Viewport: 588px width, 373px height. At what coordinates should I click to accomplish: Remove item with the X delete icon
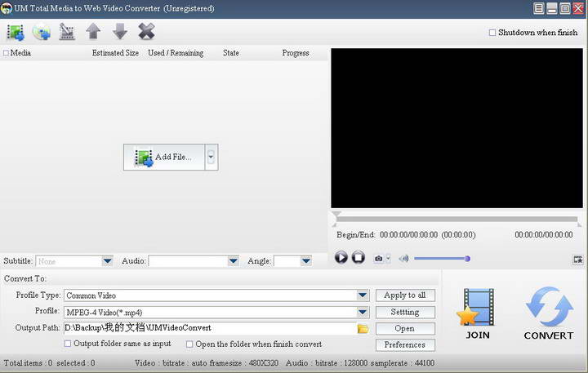tap(146, 32)
